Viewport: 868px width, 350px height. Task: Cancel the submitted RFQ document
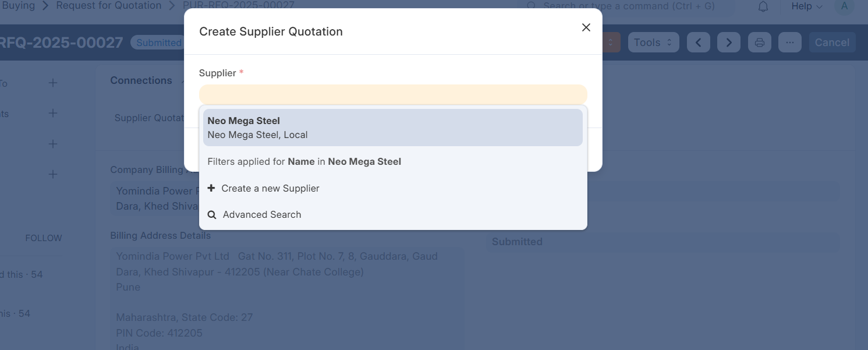coord(832,43)
